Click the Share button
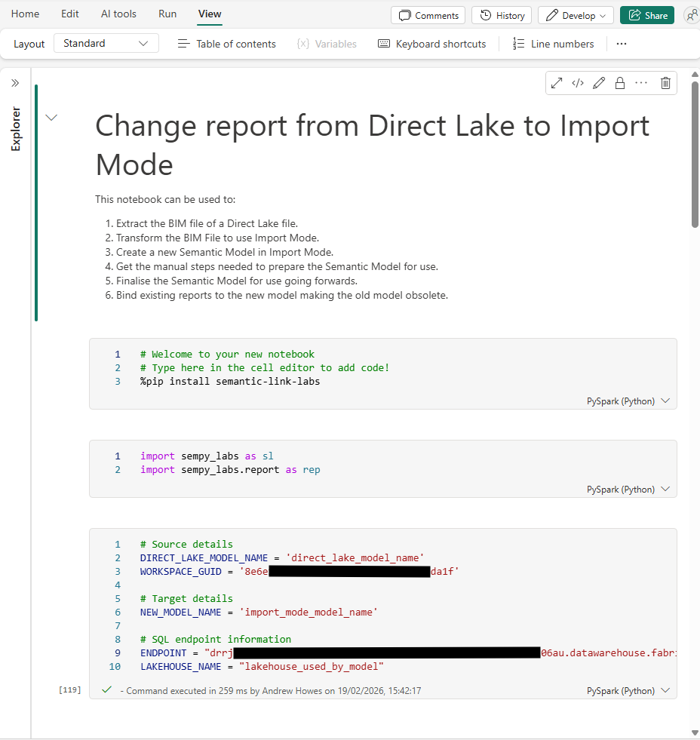 646,15
